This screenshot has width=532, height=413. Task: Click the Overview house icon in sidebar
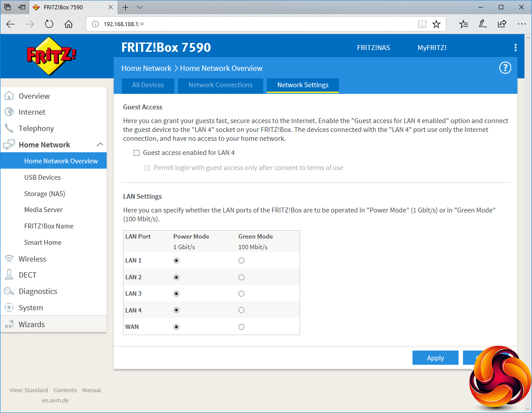9,96
